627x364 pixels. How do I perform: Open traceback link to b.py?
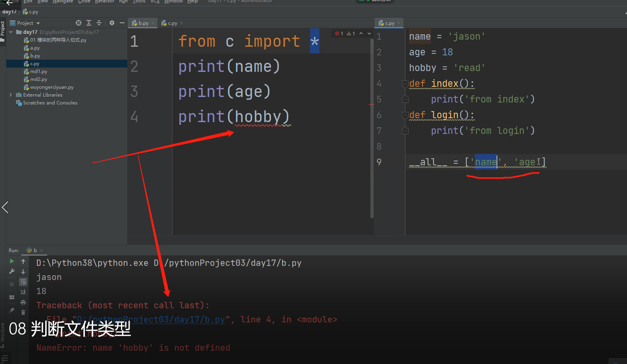(x=151, y=320)
